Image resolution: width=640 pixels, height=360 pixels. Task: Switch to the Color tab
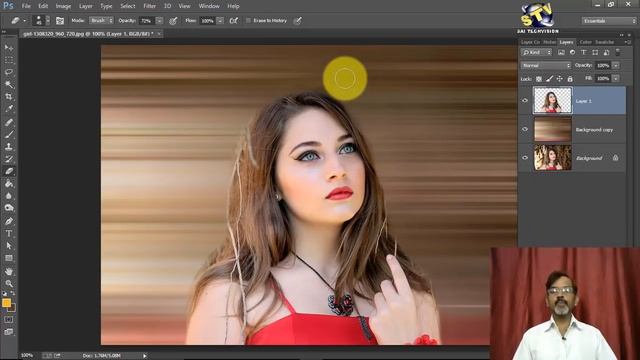point(585,42)
